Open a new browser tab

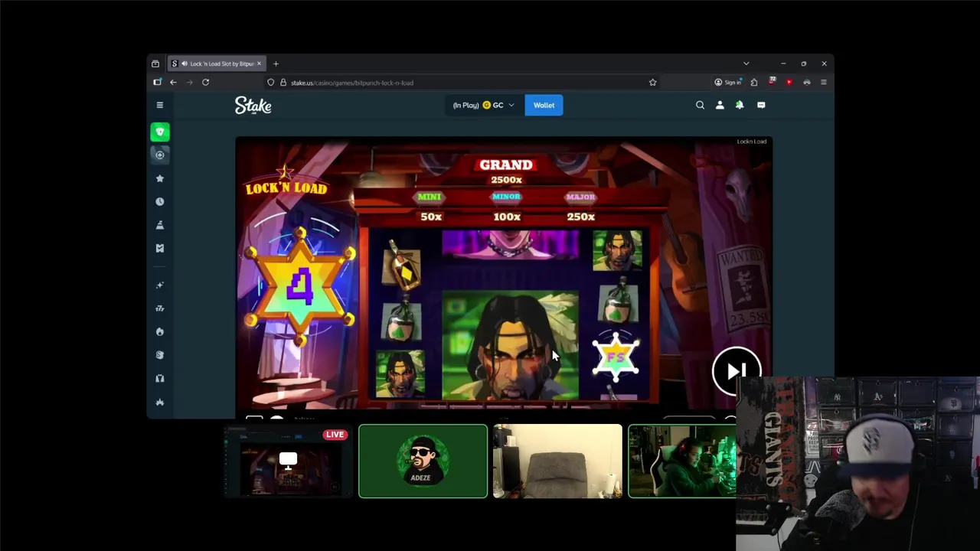(276, 64)
